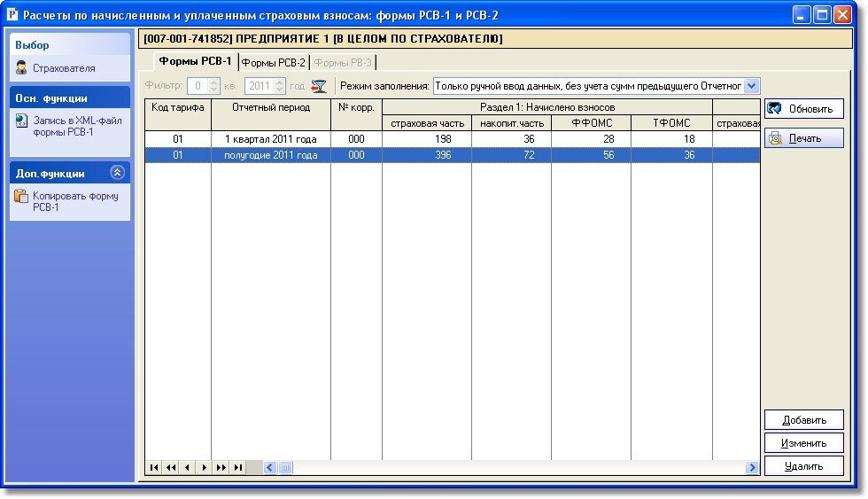Click the copy form clipboard icon
Image resolution: width=868 pixels, height=499 pixels.
(21, 196)
